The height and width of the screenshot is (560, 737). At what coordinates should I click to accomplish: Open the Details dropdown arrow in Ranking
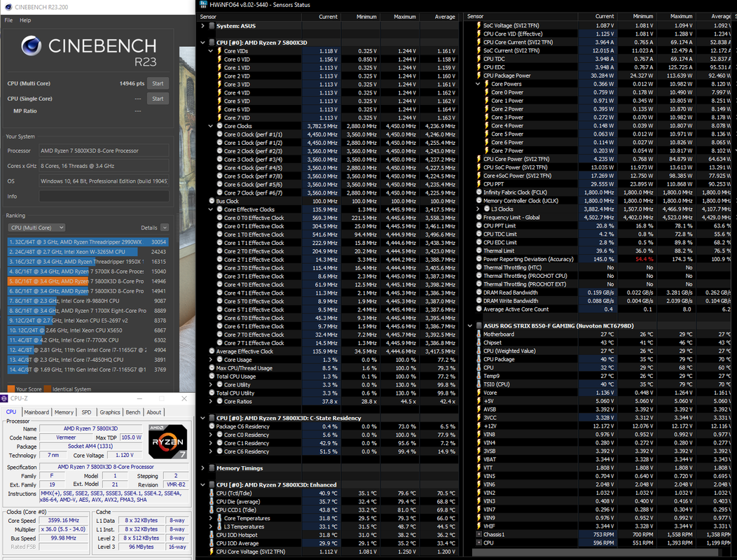click(165, 227)
